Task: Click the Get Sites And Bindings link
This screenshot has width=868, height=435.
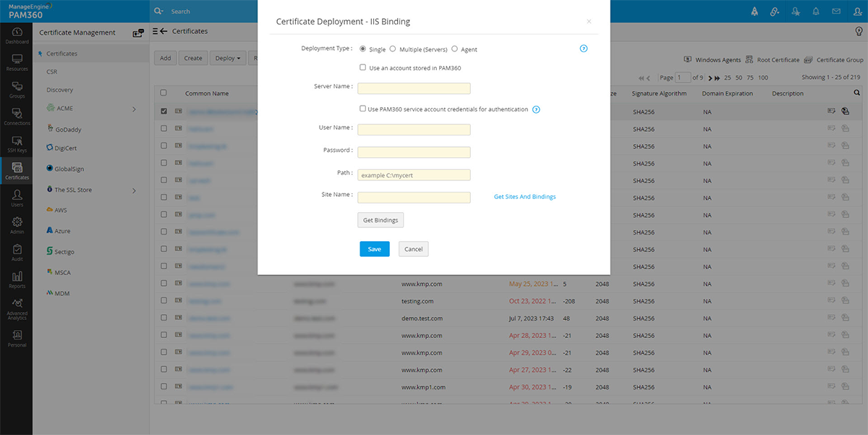Action: point(525,197)
